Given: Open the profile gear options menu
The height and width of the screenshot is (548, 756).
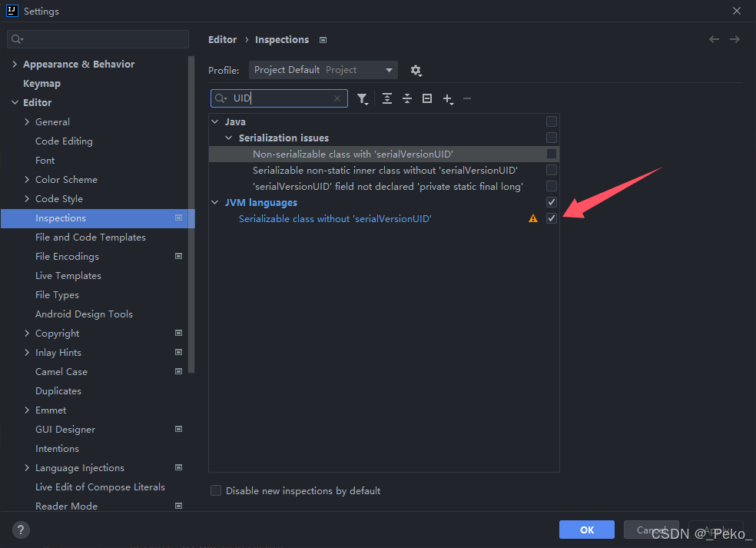Looking at the screenshot, I should click(x=416, y=71).
